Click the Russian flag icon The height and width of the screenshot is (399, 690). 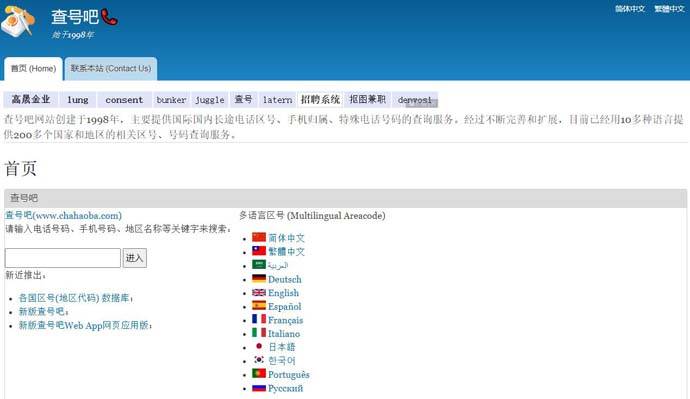(x=259, y=388)
